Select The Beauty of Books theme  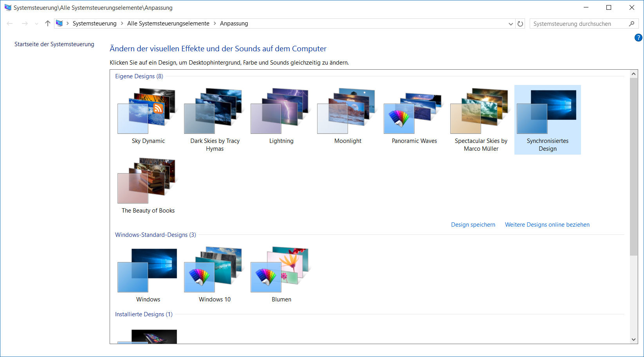click(148, 186)
